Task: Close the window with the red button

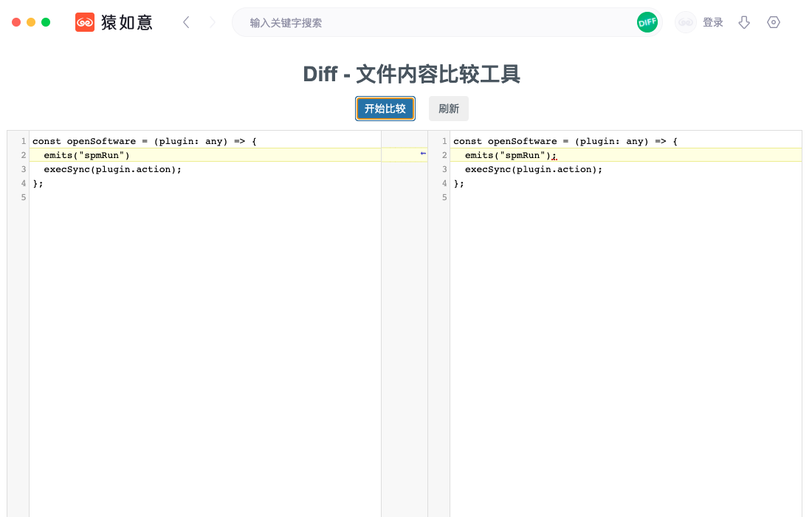Action: (x=16, y=22)
